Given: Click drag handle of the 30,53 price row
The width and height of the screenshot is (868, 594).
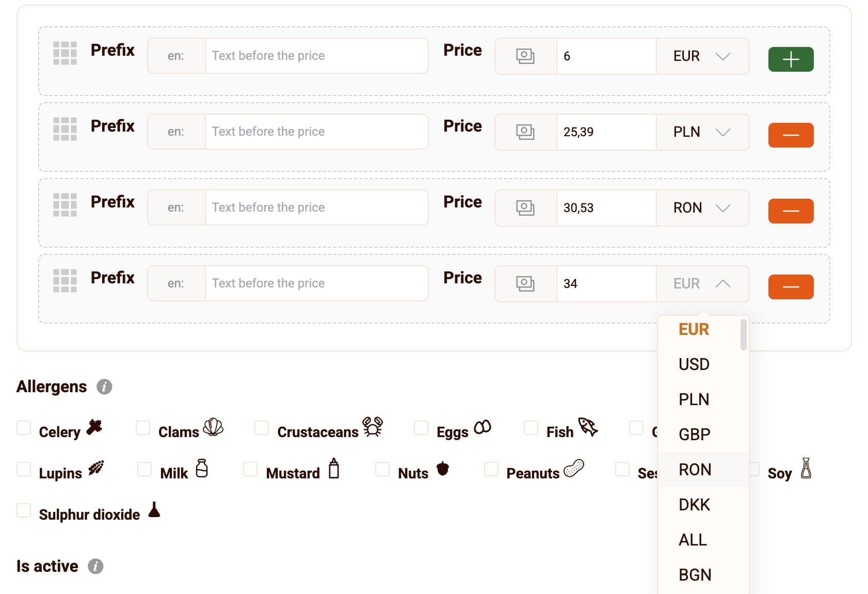Looking at the screenshot, I should point(65,205).
